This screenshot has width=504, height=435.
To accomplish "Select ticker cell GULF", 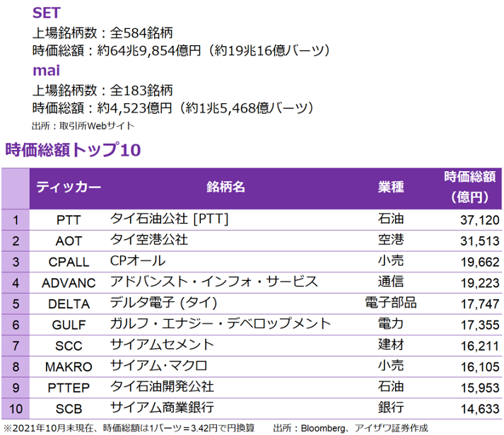I will 69,325.
